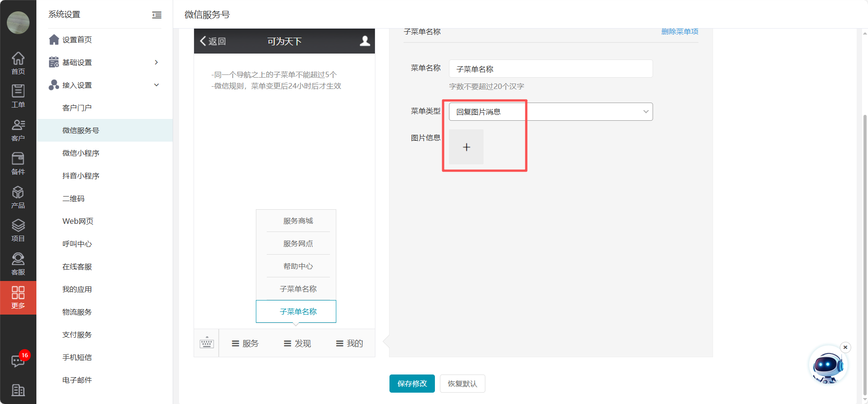Open the 菜单类型 dropdown
868x404 pixels.
click(x=550, y=112)
